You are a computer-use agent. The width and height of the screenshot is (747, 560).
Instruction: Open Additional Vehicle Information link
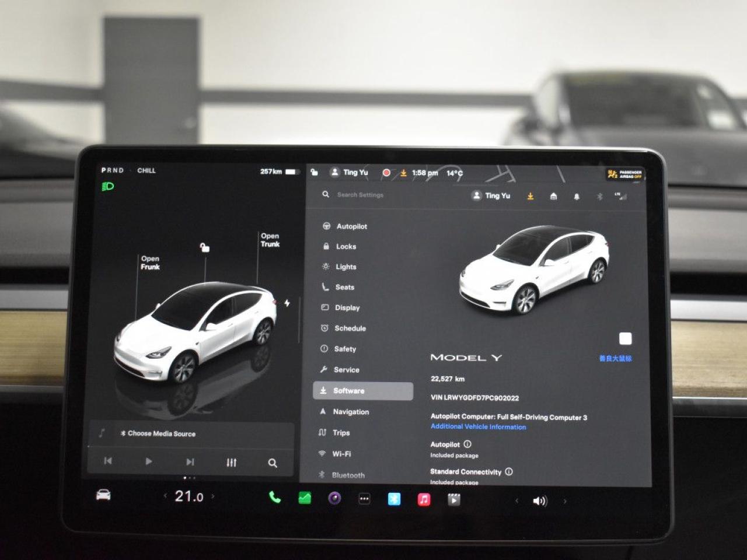(x=478, y=426)
